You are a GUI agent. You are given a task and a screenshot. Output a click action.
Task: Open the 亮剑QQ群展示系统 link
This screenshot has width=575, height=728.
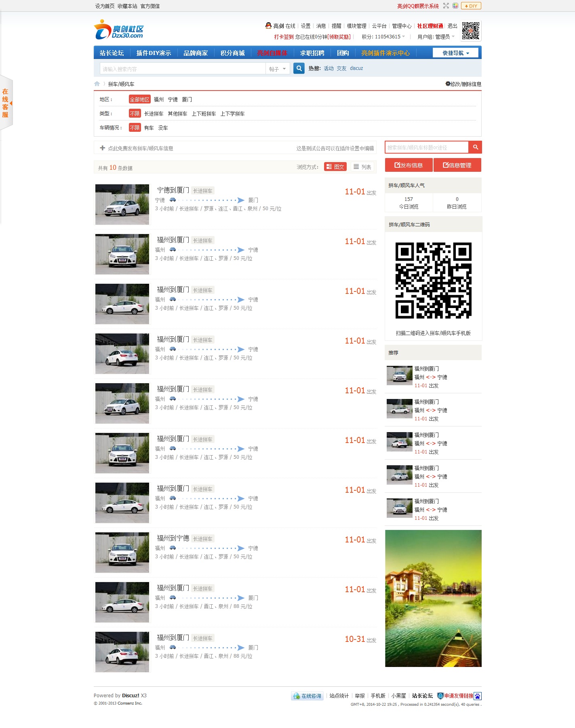[418, 6]
